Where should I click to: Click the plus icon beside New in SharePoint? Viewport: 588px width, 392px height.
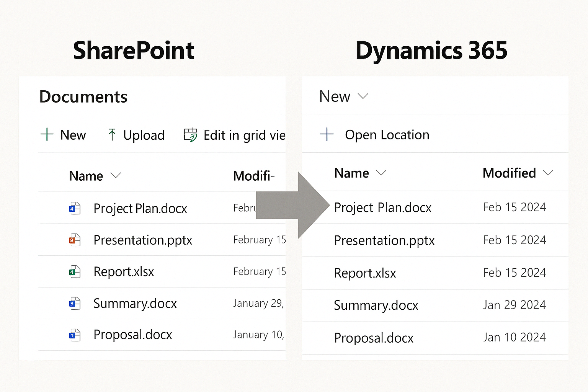click(x=47, y=135)
